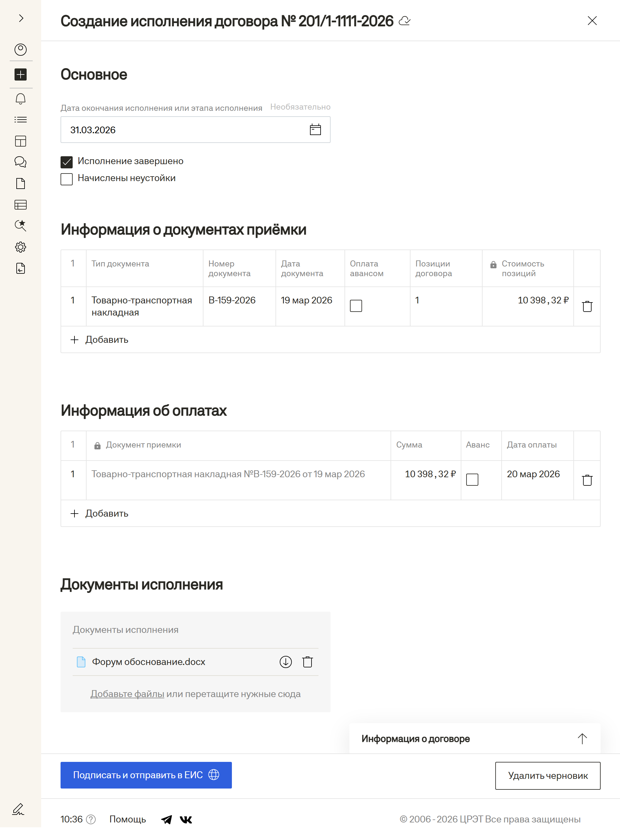Click the sidebar plus create icon
620x840 pixels.
(x=21, y=74)
